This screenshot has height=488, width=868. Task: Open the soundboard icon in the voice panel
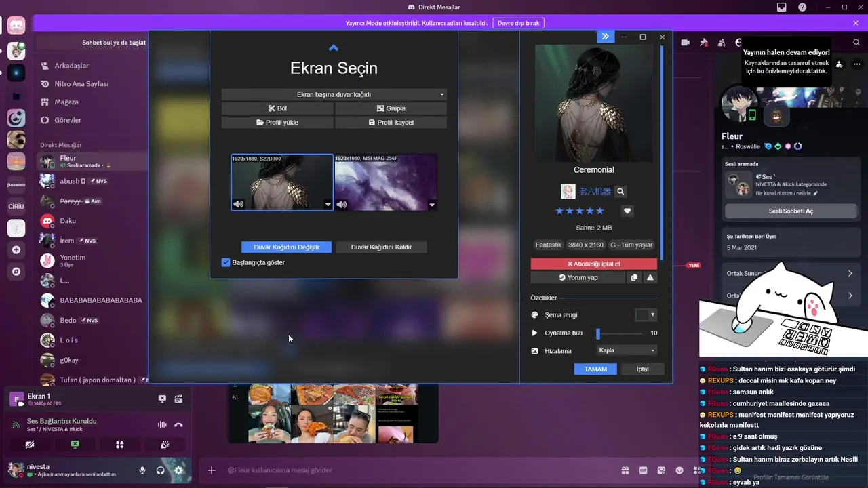point(164,445)
